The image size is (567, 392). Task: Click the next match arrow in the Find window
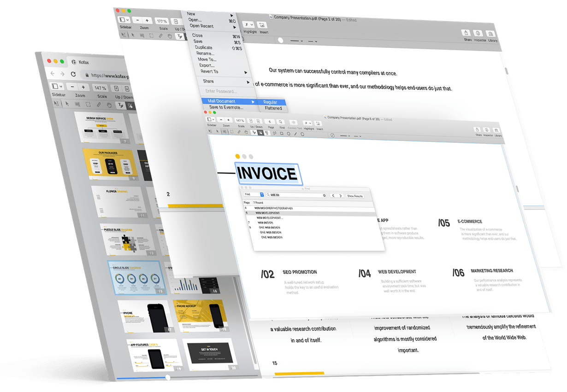(x=340, y=196)
